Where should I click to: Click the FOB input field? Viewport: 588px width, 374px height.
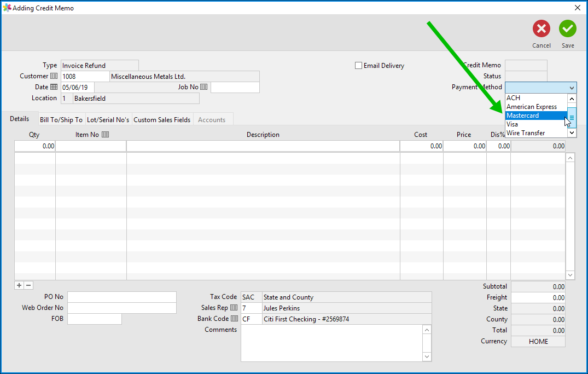[x=95, y=319]
